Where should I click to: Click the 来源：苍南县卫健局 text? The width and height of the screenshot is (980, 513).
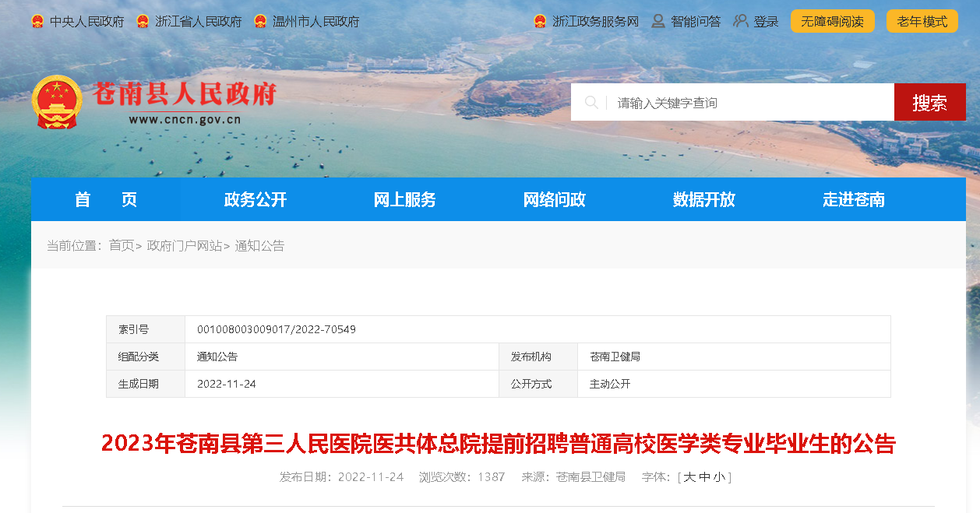click(x=573, y=477)
